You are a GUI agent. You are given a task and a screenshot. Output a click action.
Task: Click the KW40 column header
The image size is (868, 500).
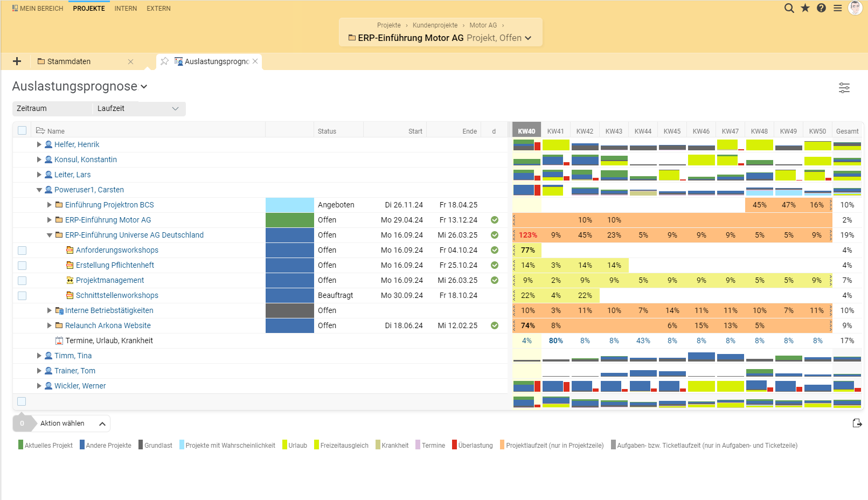tap(526, 131)
